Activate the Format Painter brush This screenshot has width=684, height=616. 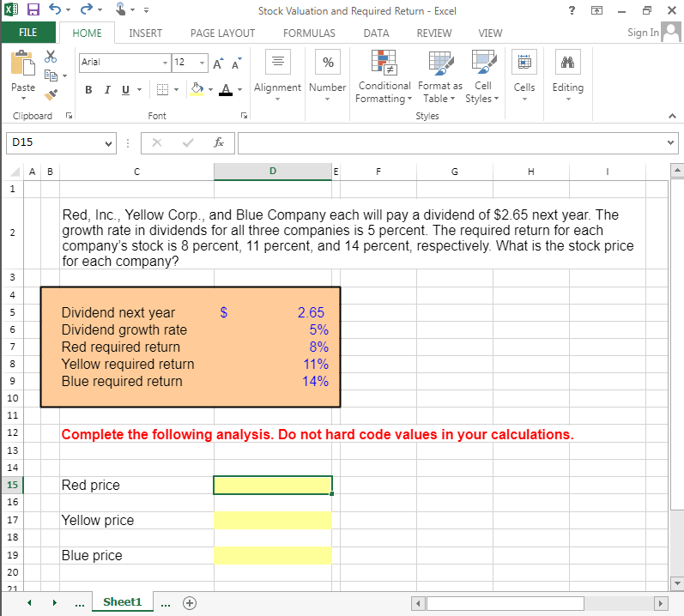click(51, 94)
